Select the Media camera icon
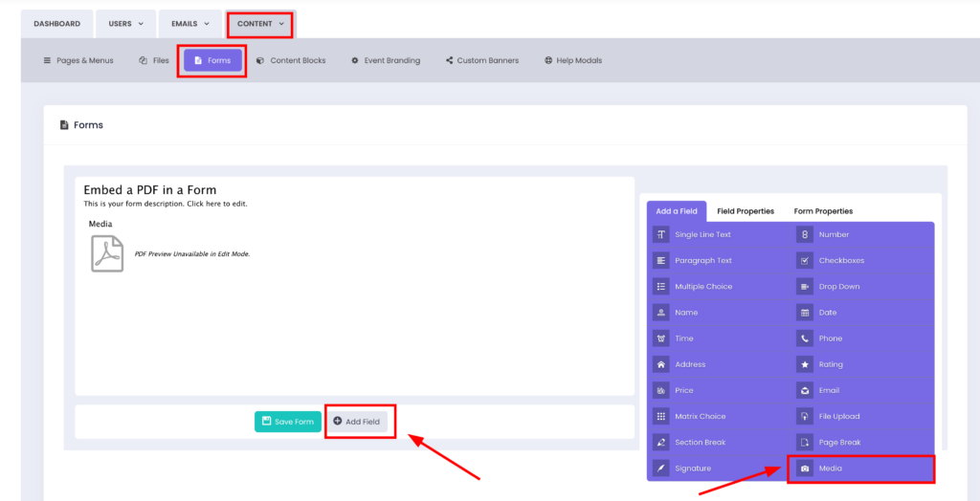This screenshot has width=980, height=501. pos(805,468)
